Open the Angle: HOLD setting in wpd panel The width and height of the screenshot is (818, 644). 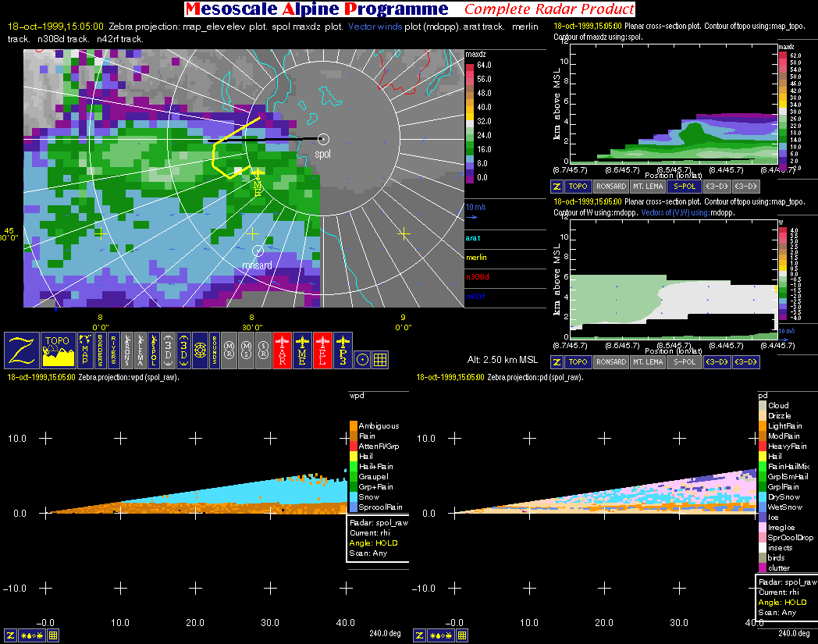(375, 543)
